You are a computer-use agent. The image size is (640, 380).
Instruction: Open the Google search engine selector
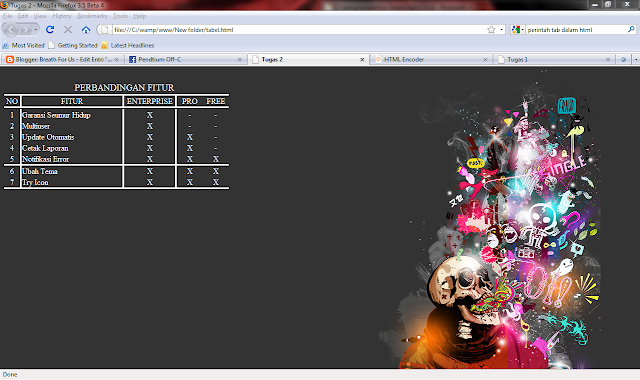pos(518,30)
